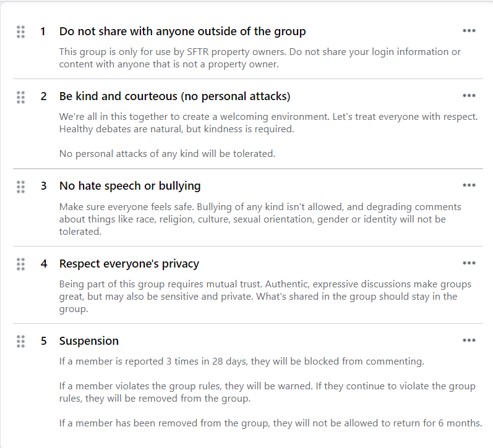Click 'No personal attacks of any kind' text
This screenshot has height=448, width=493.
coord(167,154)
